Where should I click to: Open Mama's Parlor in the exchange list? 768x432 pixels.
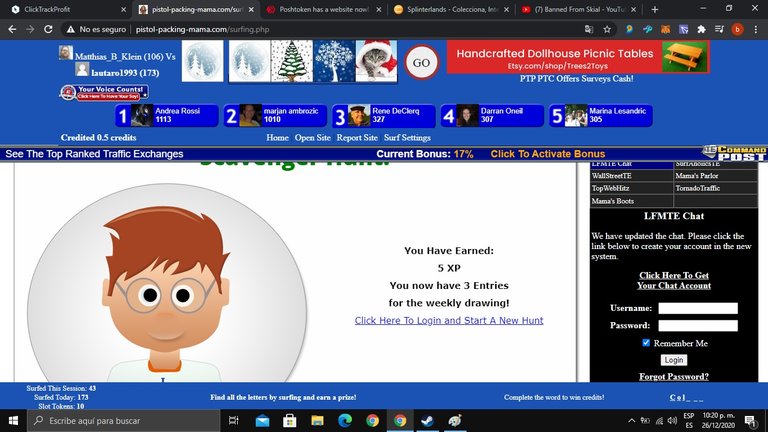click(696, 175)
